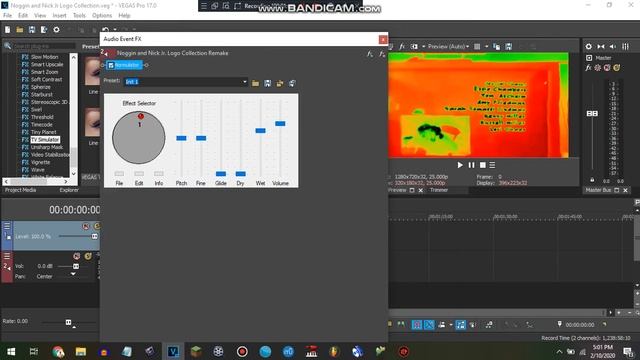This screenshot has height=360, width=640.
Task: Open Project Properties gear icon
Action: tap(56, 30)
